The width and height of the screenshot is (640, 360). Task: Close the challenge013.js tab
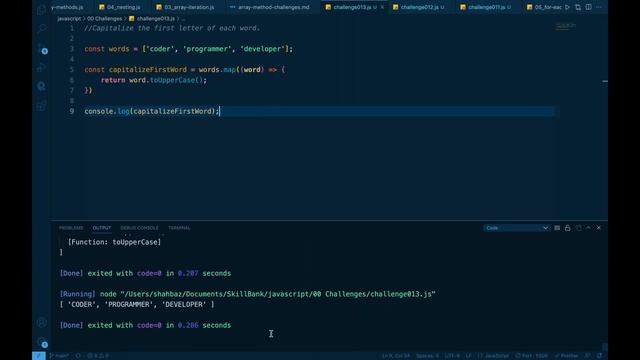click(382, 7)
